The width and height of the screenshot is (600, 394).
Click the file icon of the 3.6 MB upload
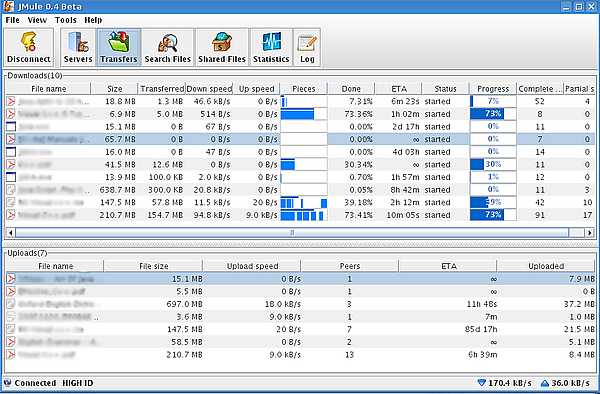coord(11,317)
